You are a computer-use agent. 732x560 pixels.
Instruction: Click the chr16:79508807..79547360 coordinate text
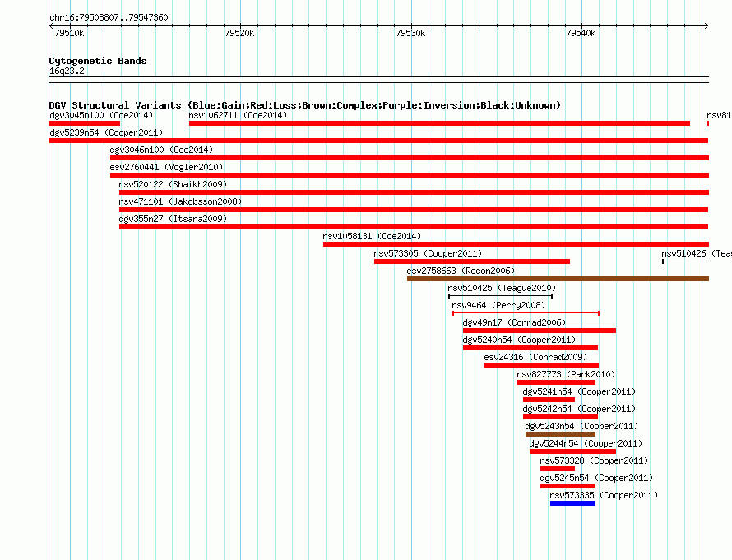[109, 17]
